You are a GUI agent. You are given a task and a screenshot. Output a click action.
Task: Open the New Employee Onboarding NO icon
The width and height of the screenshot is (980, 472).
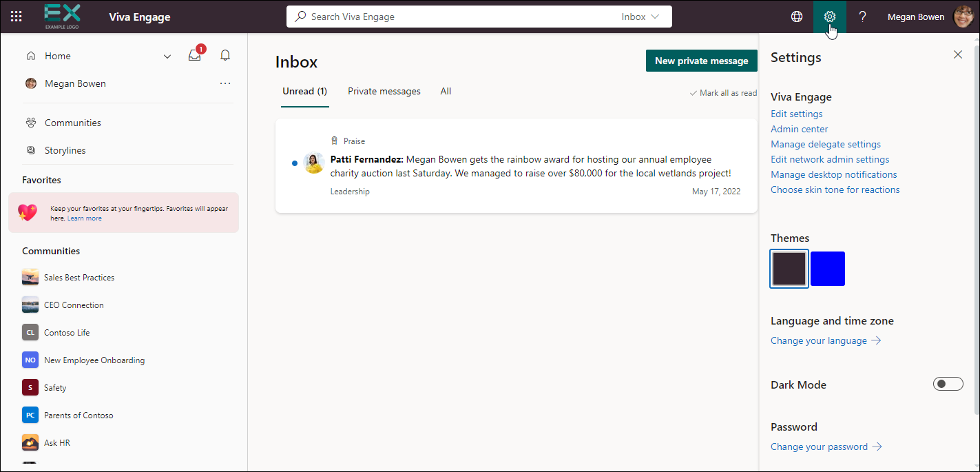(x=30, y=360)
